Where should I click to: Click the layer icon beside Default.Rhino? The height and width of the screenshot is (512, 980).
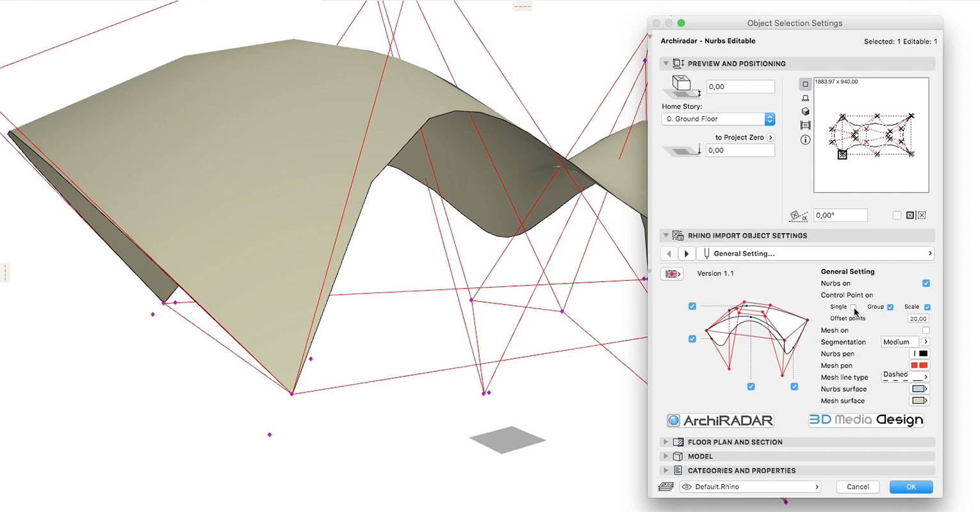click(666, 487)
